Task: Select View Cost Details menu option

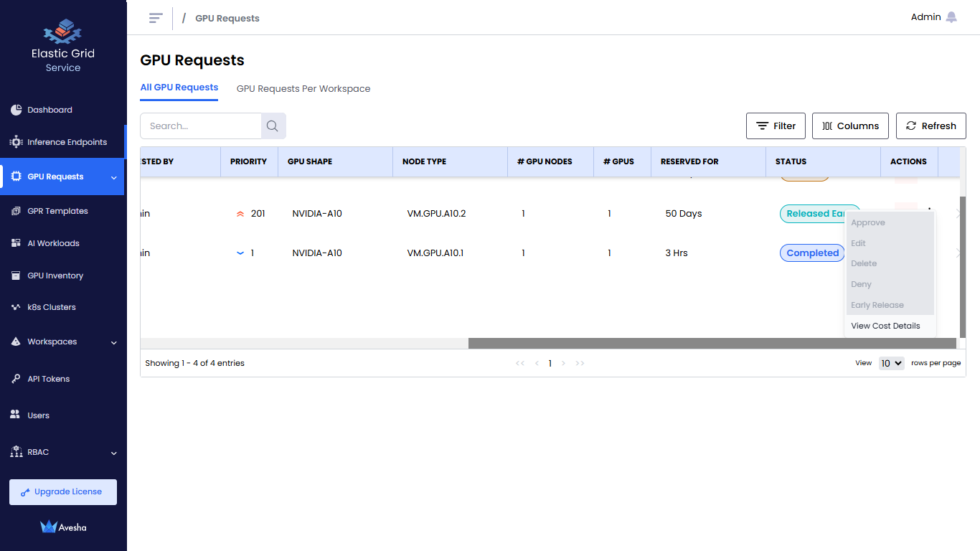Action: (x=885, y=326)
